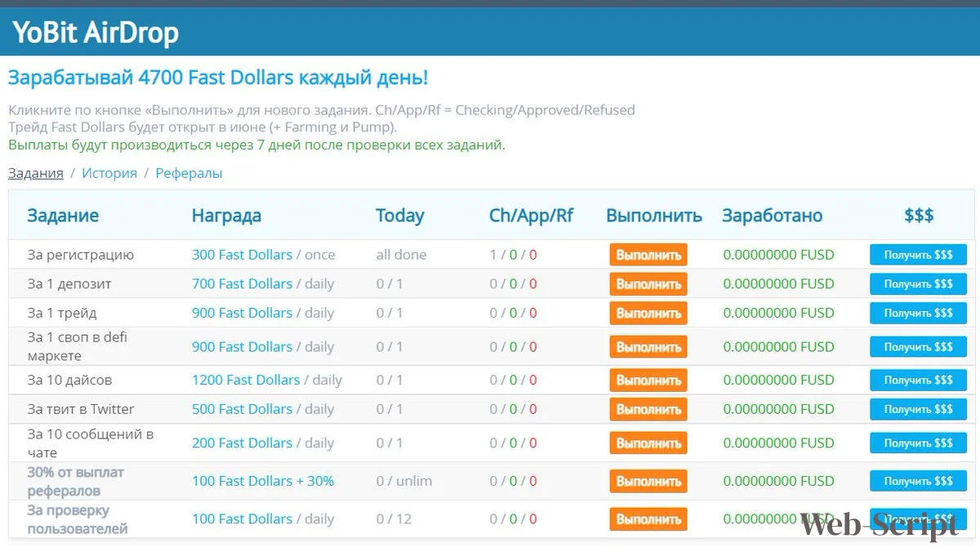Click the 100 Fast Dollars + 30% link
The image size is (980, 552).
(x=263, y=481)
